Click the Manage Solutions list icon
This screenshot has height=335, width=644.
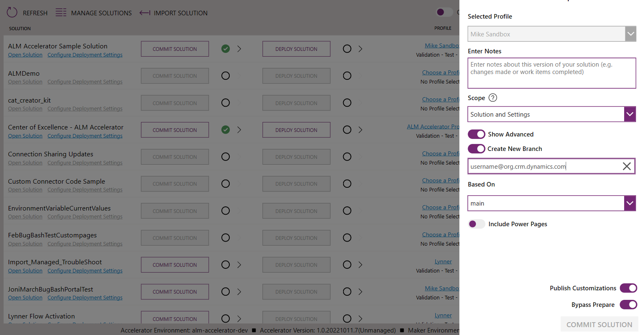coord(60,12)
